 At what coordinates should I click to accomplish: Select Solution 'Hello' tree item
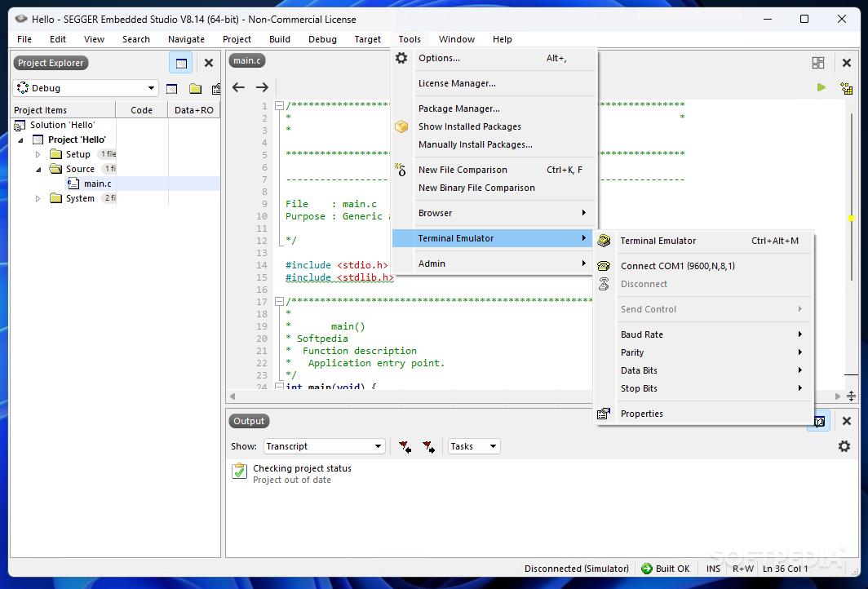[62, 125]
